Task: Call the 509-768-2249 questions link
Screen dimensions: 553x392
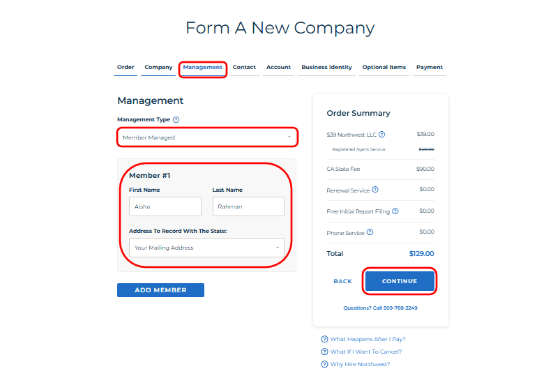Action: 380,308
